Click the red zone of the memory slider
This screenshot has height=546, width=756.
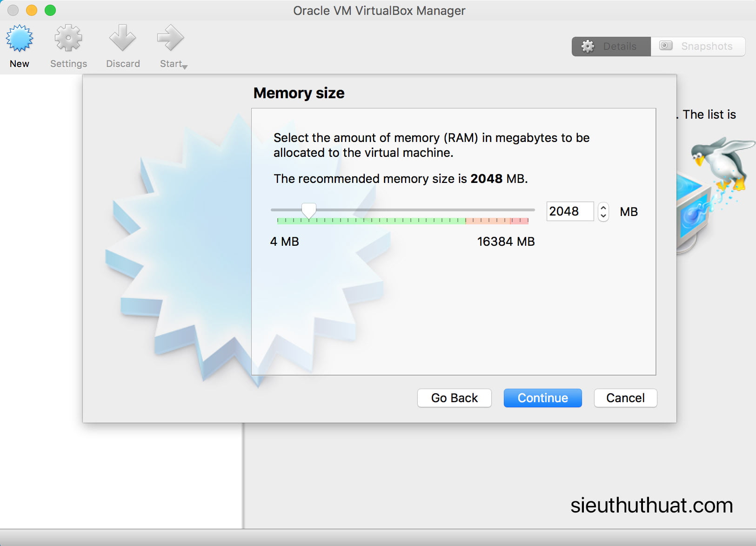coord(519,221)
